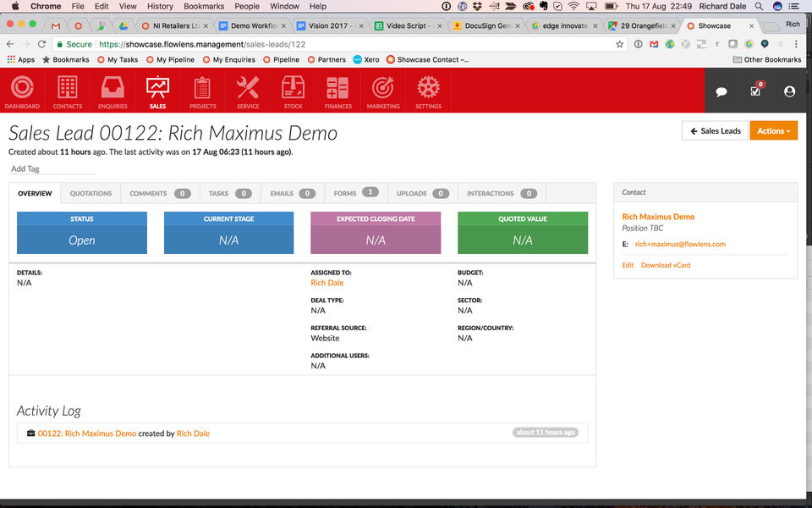Bookmark this page with the star icon

pyautogui.click(x=619, y=44)
